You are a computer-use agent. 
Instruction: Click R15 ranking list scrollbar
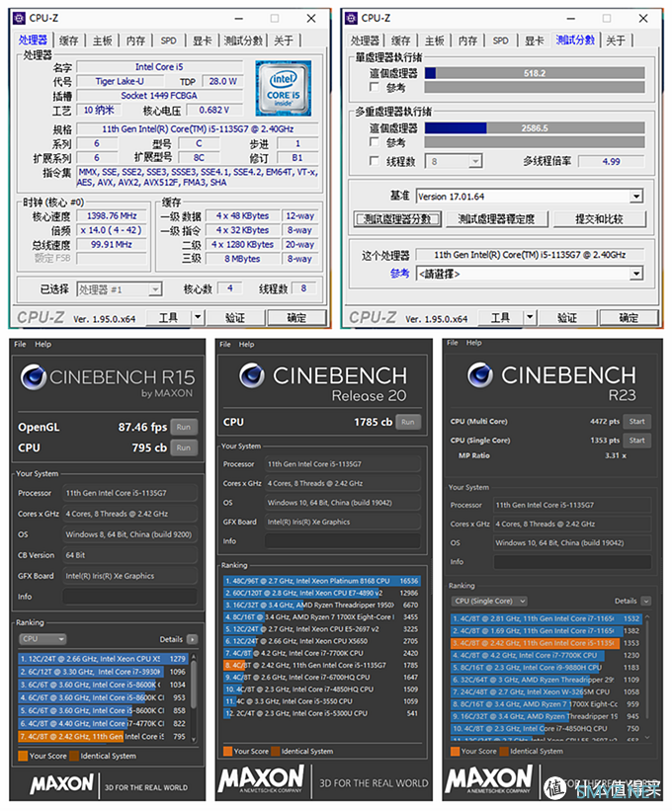(194, 698)
